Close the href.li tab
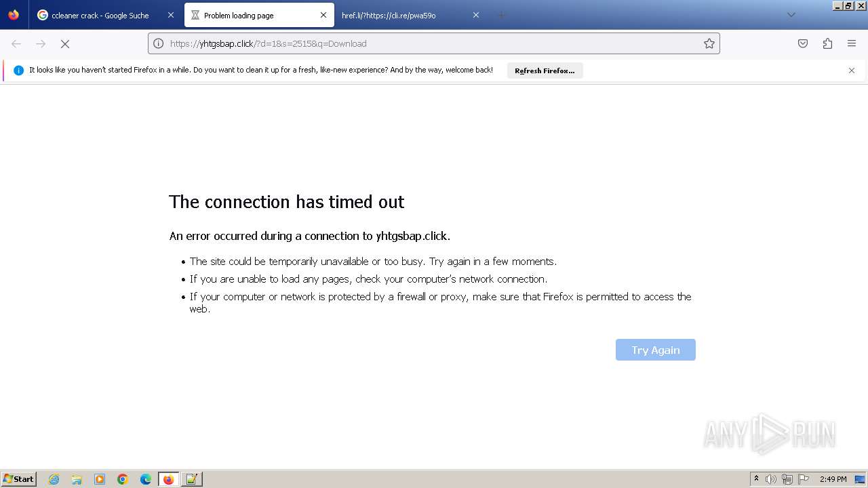Image resolution: width=868 pixels, height=488 pixels. (x=476, y=15)
